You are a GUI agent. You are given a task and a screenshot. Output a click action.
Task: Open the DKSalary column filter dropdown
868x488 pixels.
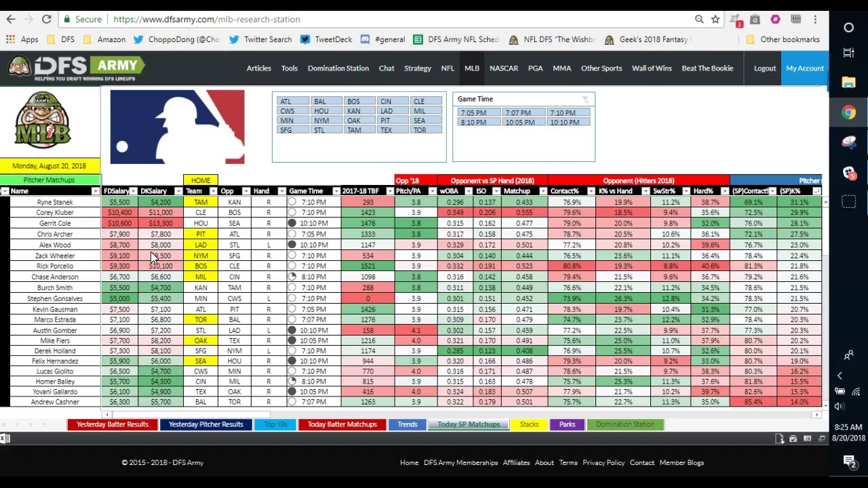tap(178, 192)
